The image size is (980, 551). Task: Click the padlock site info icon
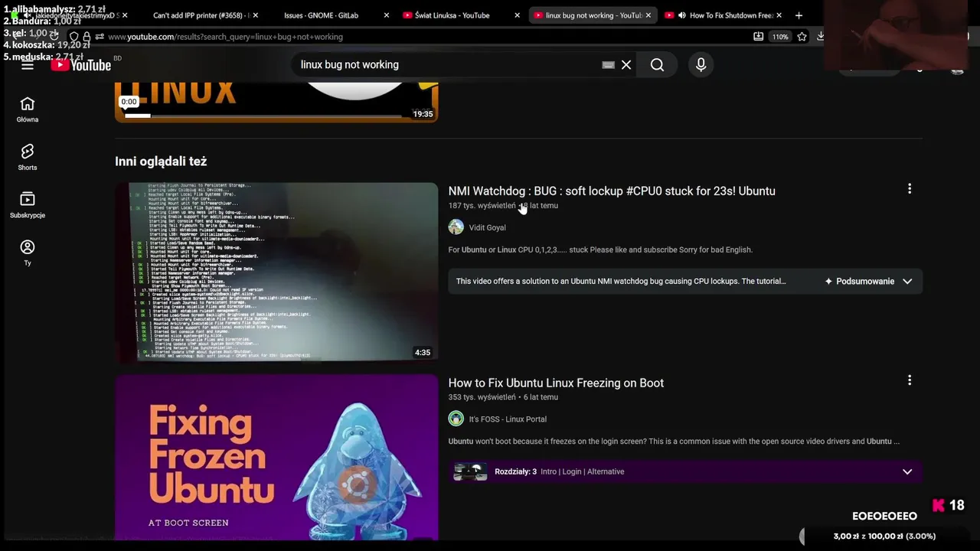pos(87,37)
